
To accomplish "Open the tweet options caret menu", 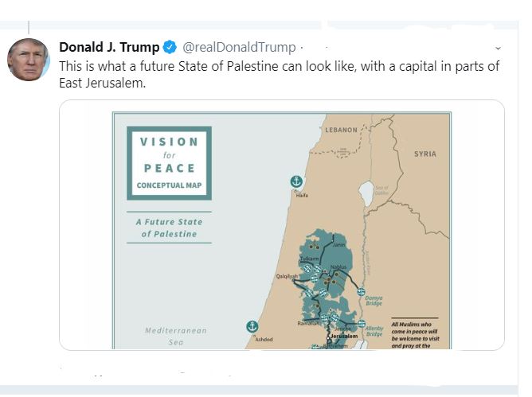I will 498,48.
